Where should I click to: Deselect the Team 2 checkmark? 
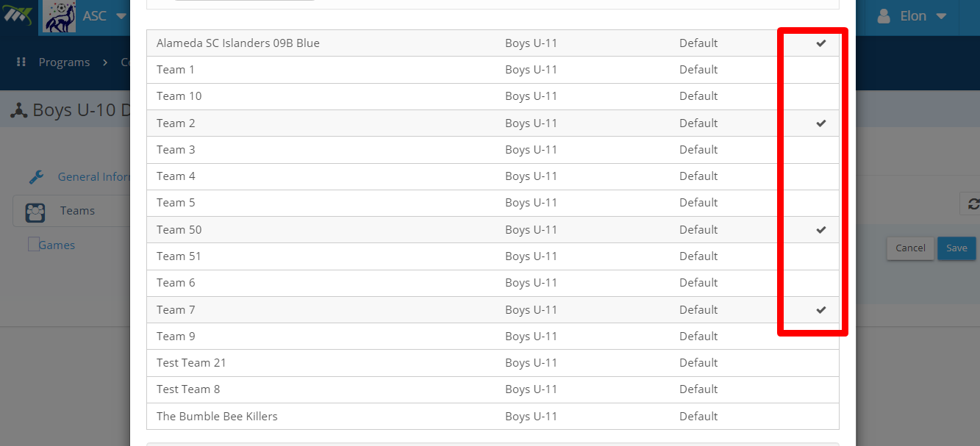(x=821, y=123)
